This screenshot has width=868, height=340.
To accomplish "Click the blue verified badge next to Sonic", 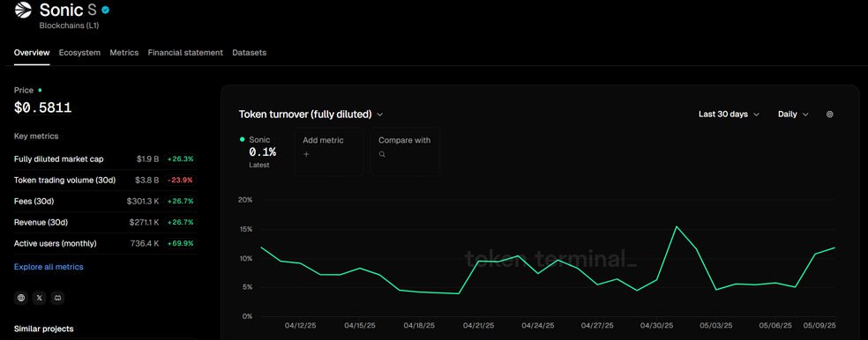I will tap(106, 10).
